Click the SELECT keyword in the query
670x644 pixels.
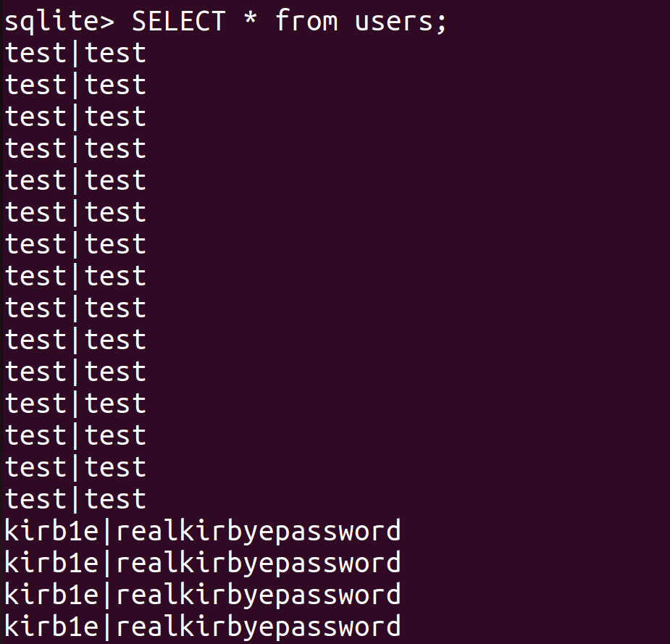click(x=179, y=21)
